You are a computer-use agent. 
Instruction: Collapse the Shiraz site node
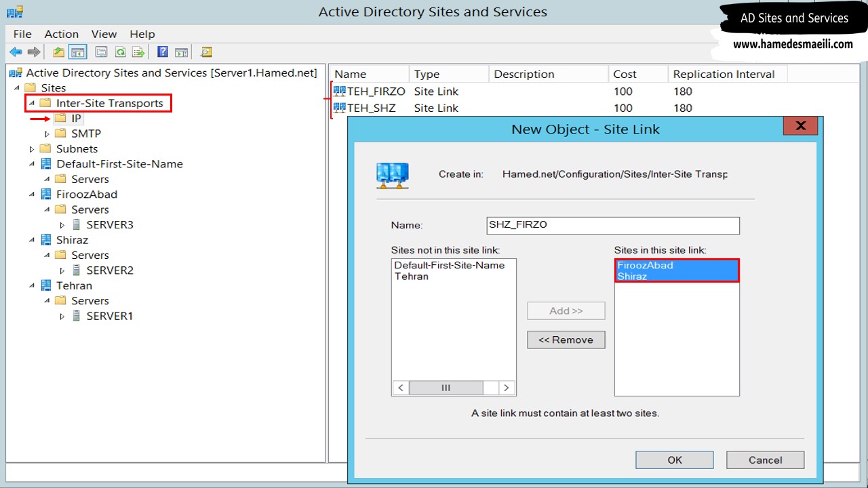(32, 240)
